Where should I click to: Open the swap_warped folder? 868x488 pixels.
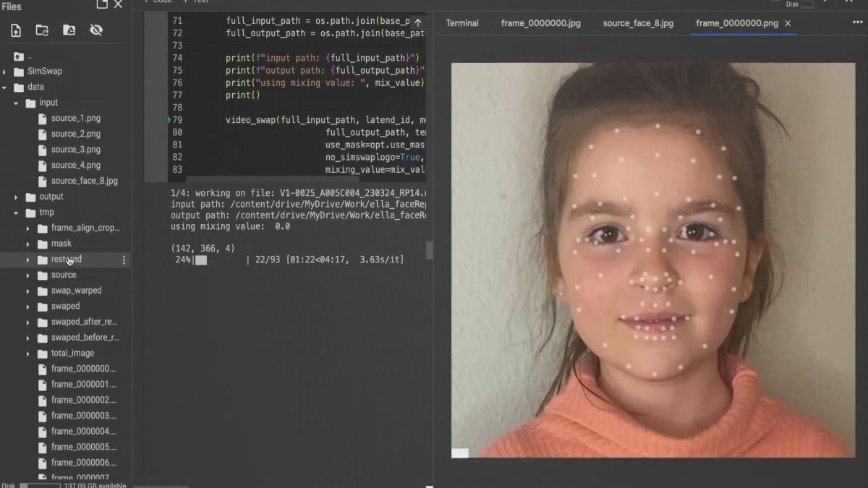coord(76,291)
